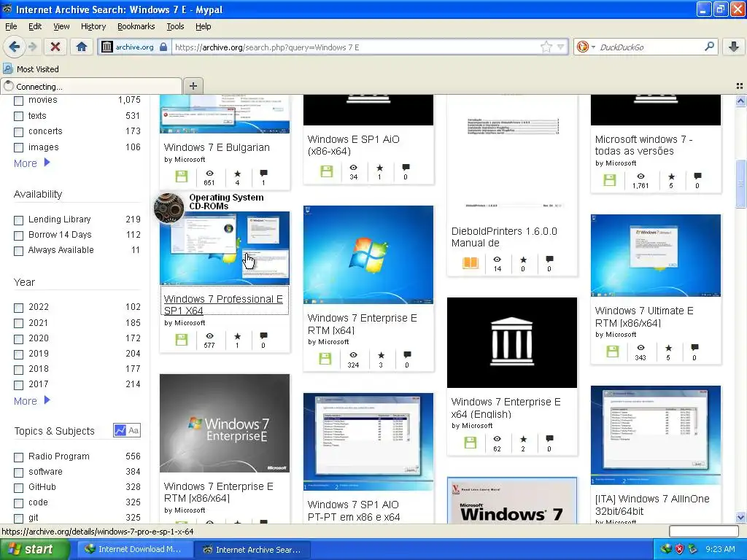Tick the texts media type checkbox
This screenshot has width=747, height=560.
pyautogui.click(x=18, y=116)
